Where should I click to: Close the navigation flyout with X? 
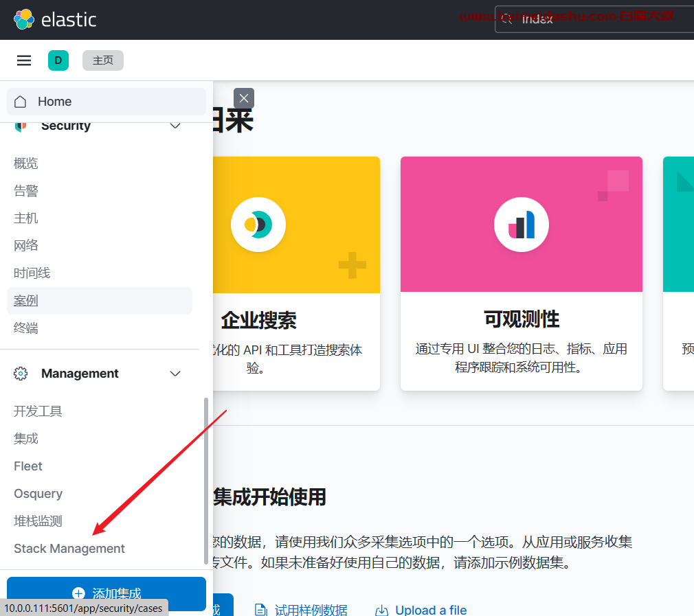pyautogui.click(x=244, y=98)
